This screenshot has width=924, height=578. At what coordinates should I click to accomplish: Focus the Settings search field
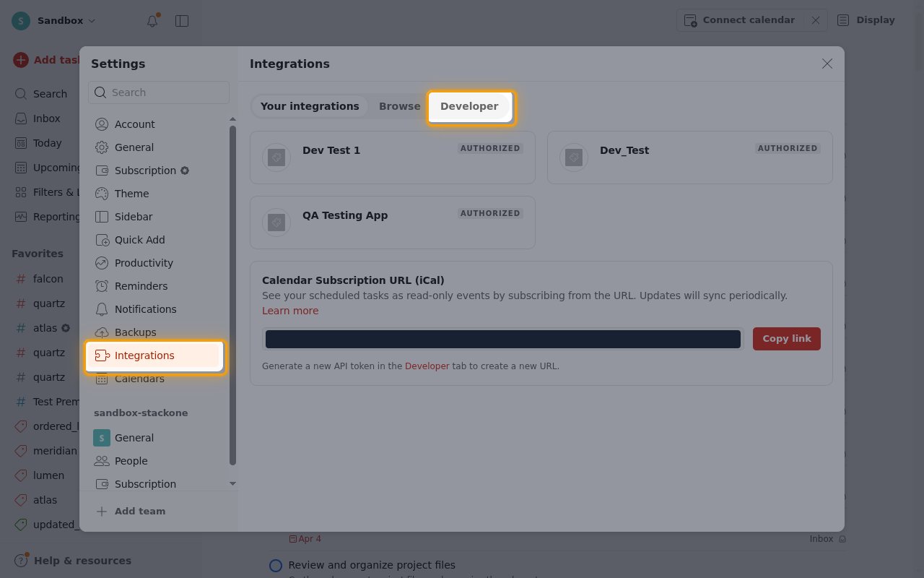(x=159, y=92)
